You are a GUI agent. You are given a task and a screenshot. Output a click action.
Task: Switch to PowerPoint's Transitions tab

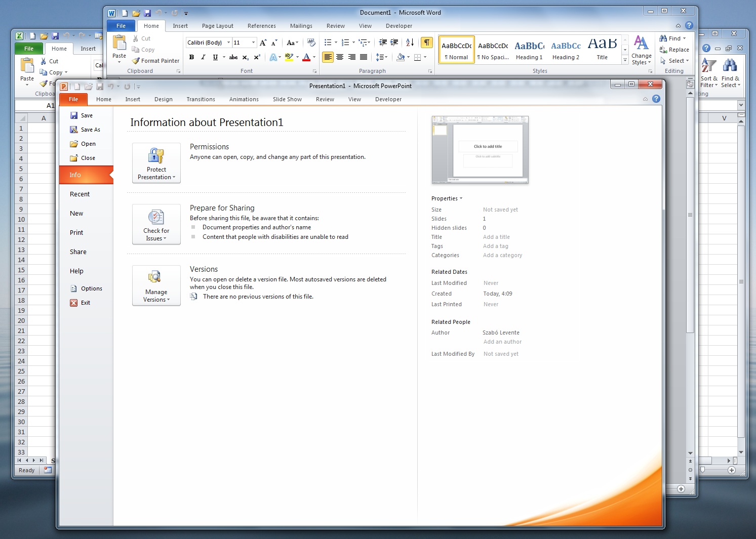(x=201, y=99)
